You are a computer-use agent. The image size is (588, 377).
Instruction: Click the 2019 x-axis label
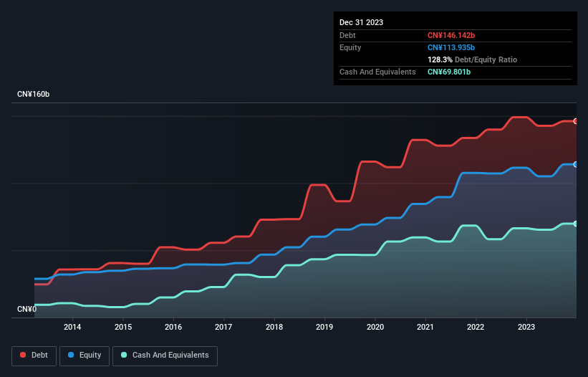(x=324, y=327)
